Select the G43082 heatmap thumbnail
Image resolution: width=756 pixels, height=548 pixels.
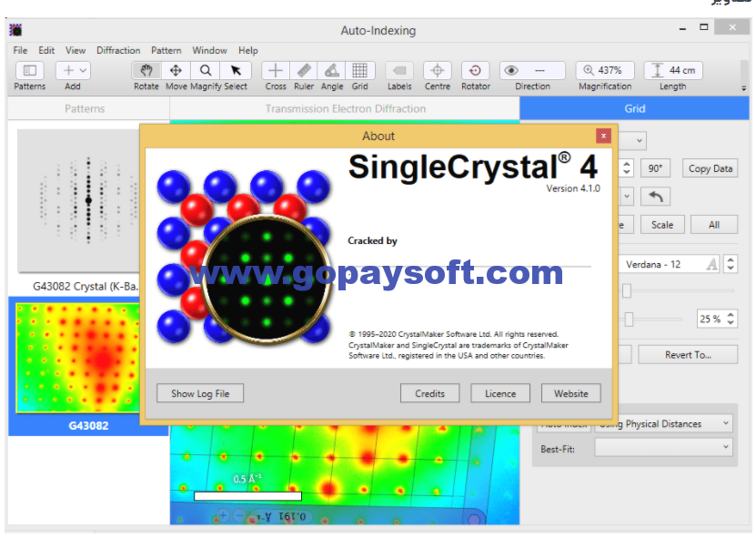click(77, 358)
